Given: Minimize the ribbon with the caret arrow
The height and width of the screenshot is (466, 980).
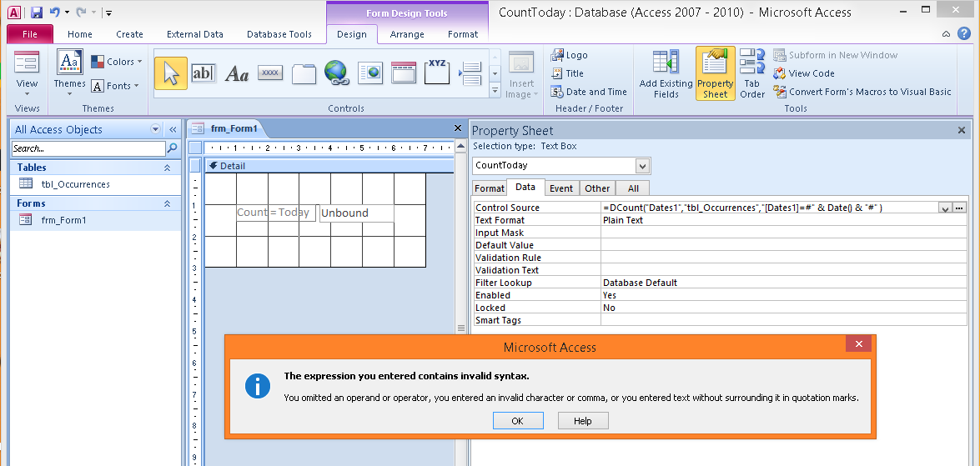Looking at the screenshot, I should click(x=947, y=33).
